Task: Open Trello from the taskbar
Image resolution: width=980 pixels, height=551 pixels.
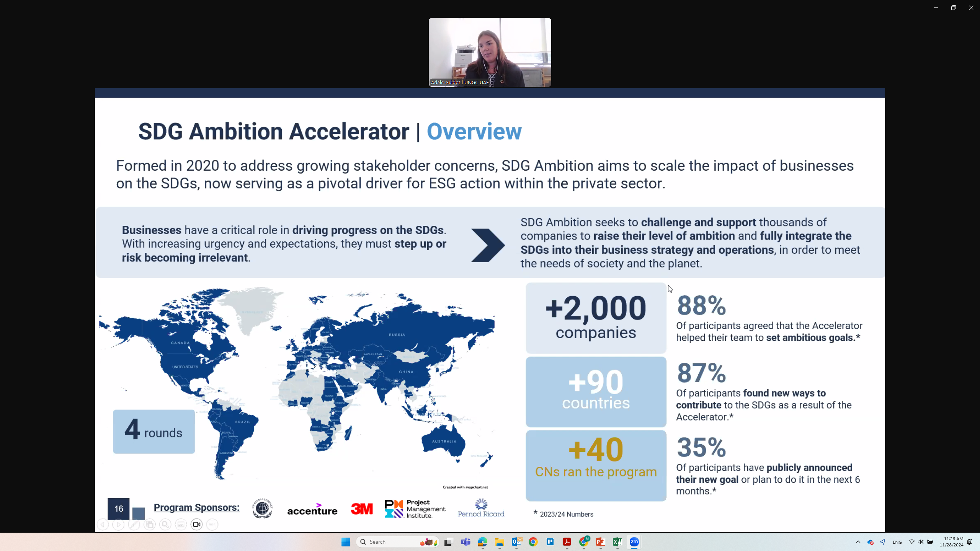Action: point(550,542)
